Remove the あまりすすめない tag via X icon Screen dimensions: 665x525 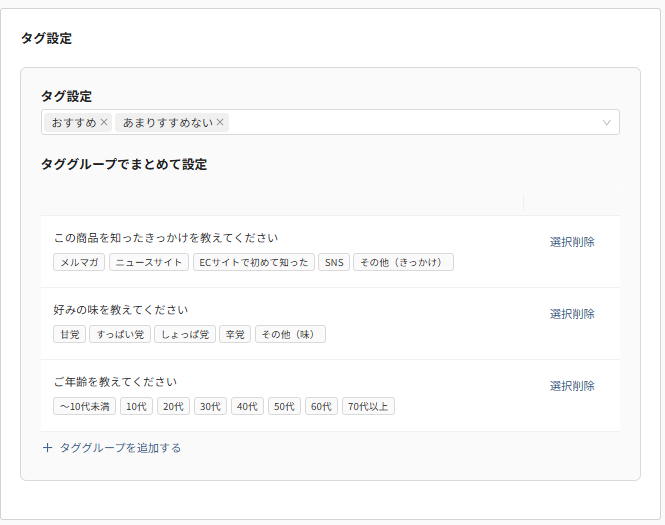[x=220, y=123]
